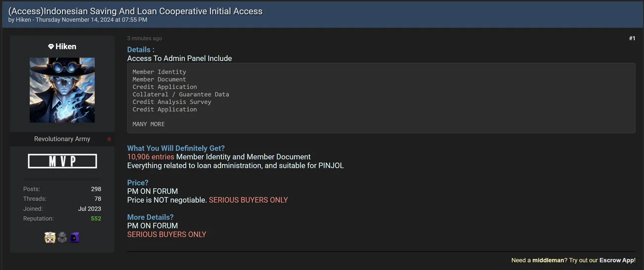644x270 pixels.
Task: Click the gray detective hat award badge
Action: point(62,238)
